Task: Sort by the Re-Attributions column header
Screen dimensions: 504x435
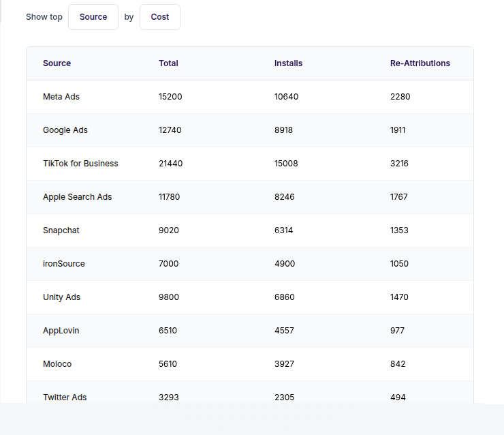Action: pos(420,63)
